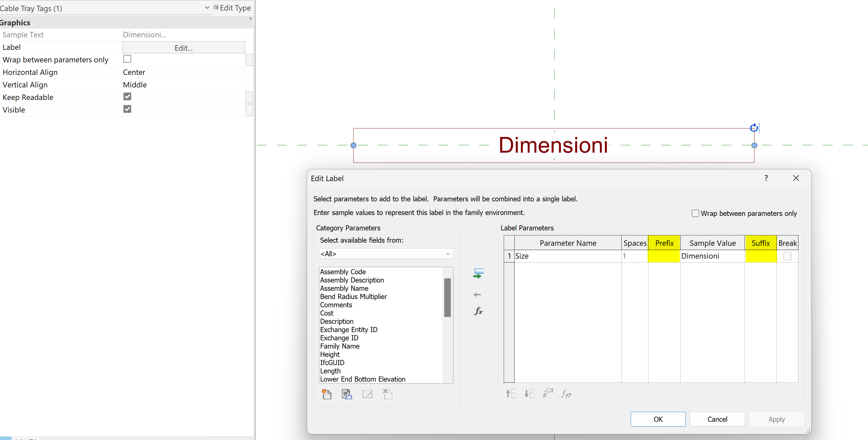Select Family Name from category parameters
The height and width of the screenshot is (440, 868).
point(340,346)
